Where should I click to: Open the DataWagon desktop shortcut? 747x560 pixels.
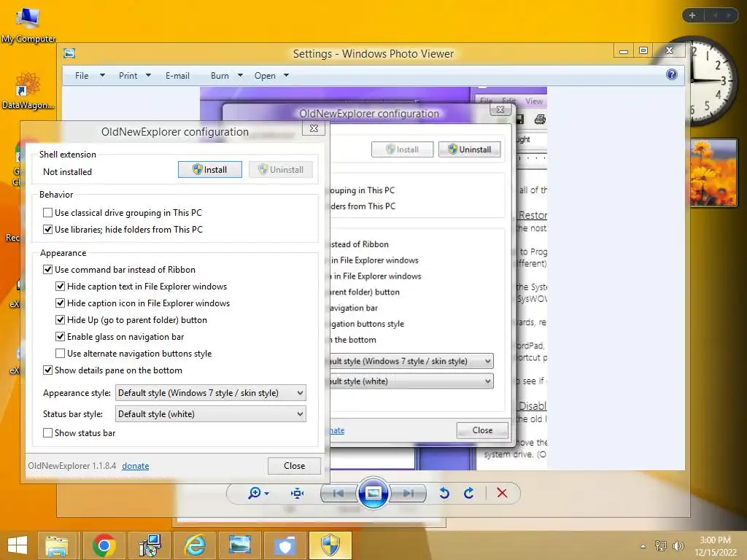(28, 90)
